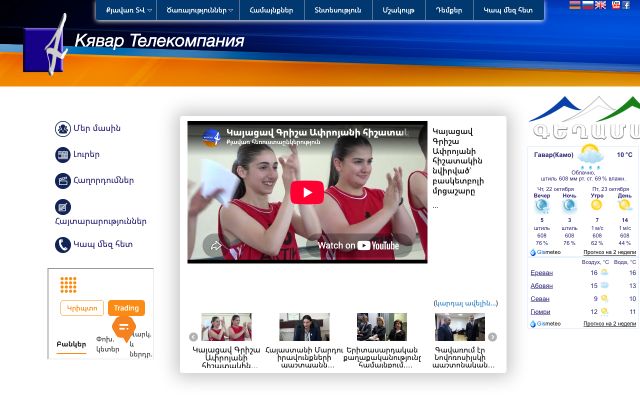640x400 pixels.
Task: Open Կապ մեզ հետ in top menu
Action: point(508,10)
